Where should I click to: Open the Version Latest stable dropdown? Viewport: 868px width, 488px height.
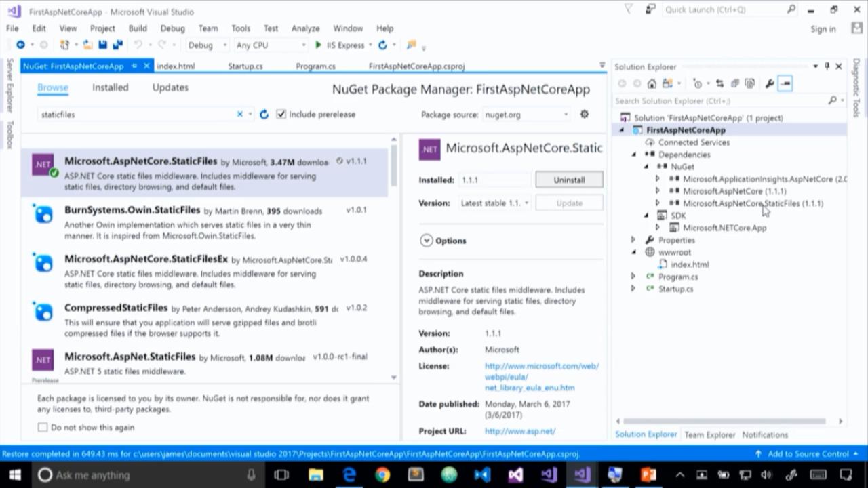[x=494, y=203]
